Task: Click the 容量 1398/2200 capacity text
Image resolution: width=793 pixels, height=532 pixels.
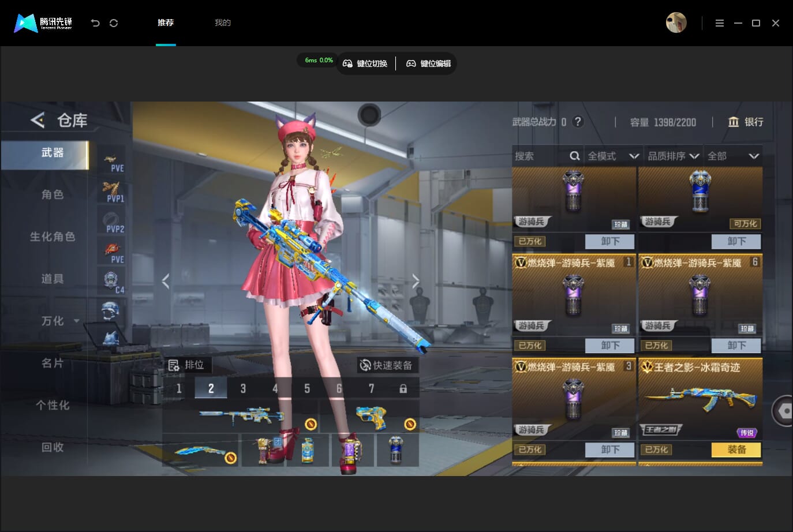Action: point(663,122)
